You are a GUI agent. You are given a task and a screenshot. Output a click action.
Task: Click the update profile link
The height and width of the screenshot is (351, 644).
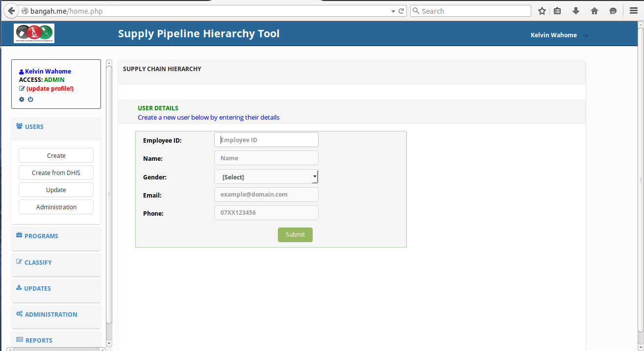50,88
